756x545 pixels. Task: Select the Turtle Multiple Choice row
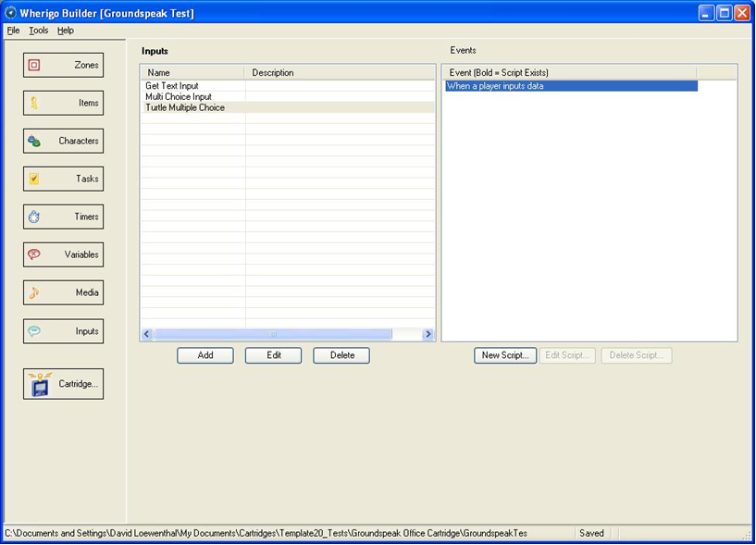coord(288,107)
